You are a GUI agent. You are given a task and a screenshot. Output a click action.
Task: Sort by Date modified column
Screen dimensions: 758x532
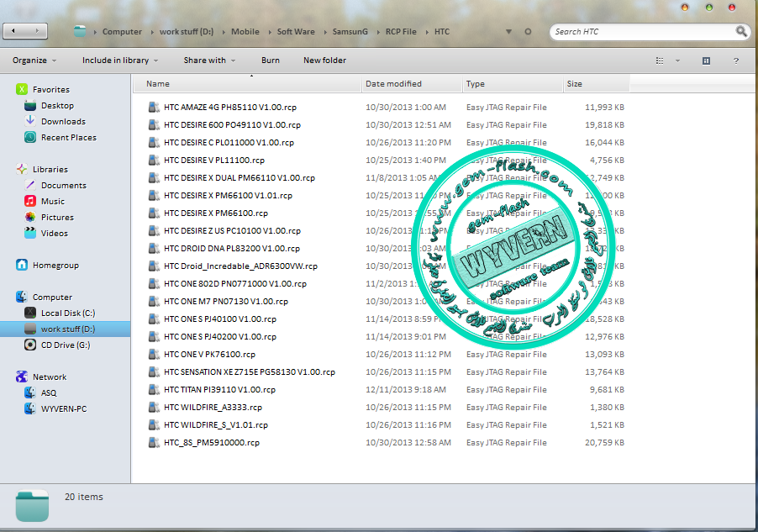pyautogui.click(x=412, y=84)
